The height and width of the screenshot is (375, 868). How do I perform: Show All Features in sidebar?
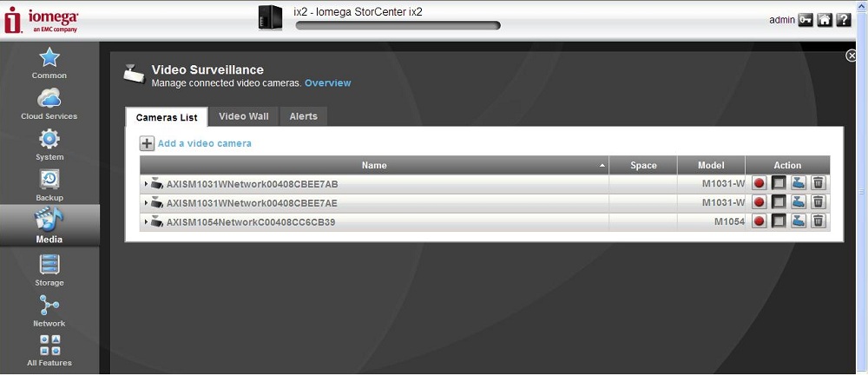[49, 351]
